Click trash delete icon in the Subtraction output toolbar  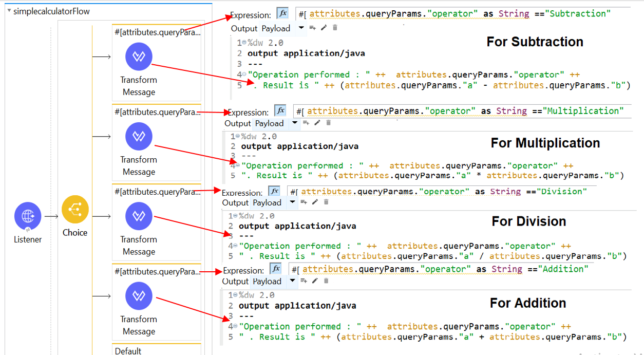click(335, 28)
